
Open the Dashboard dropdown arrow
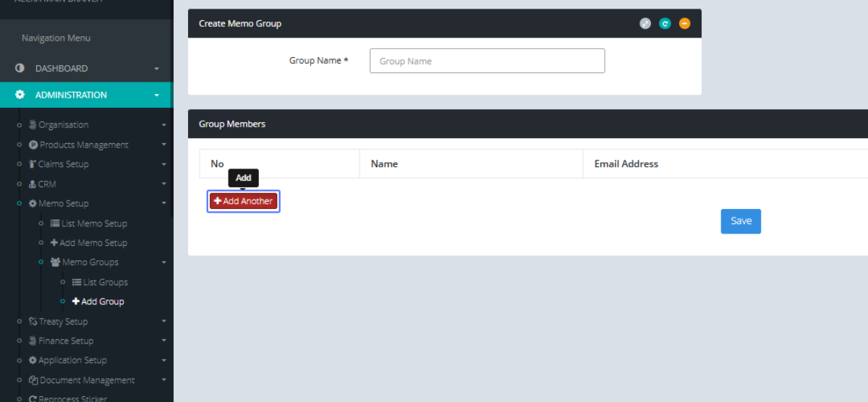pos(157,69)
